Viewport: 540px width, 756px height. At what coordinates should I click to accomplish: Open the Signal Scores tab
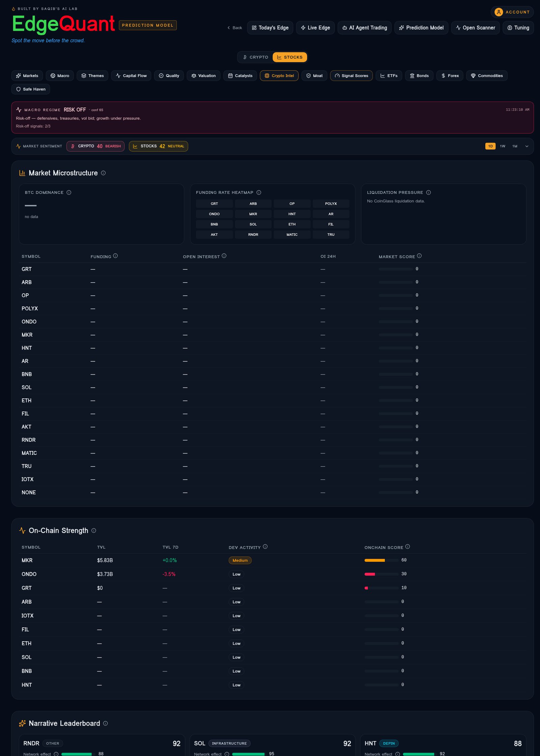coord(351,76)
